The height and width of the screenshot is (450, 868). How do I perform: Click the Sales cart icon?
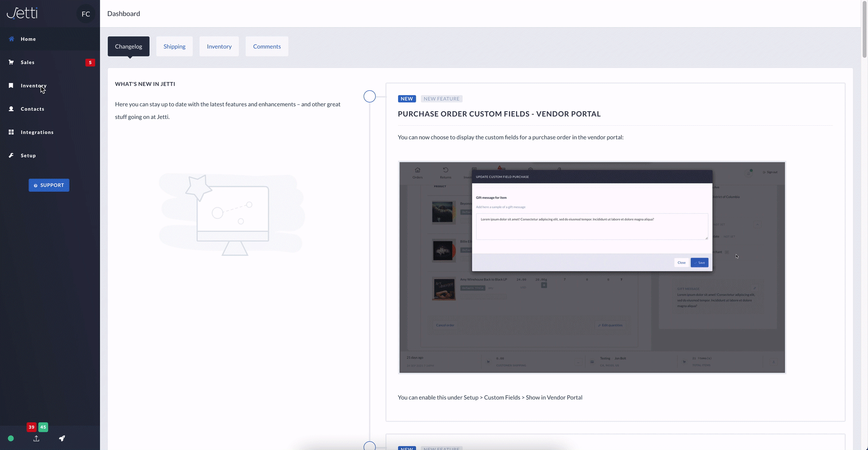pyautogui.click(x=11, y=62)
